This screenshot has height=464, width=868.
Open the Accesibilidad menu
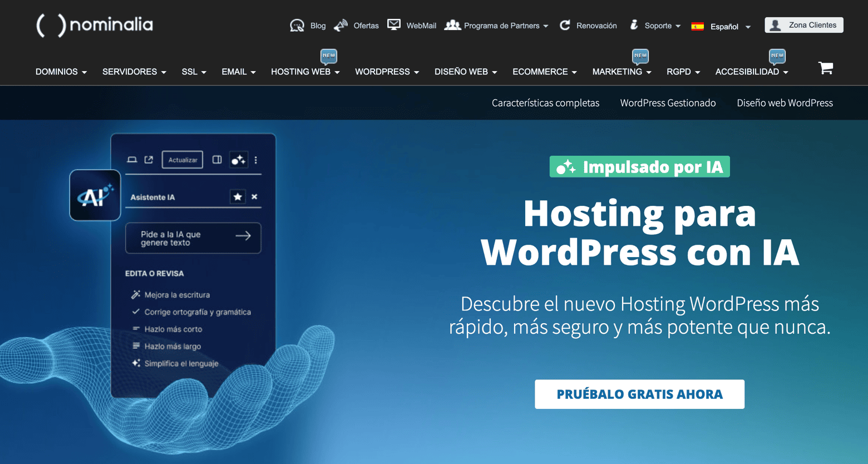coord(752,72)
